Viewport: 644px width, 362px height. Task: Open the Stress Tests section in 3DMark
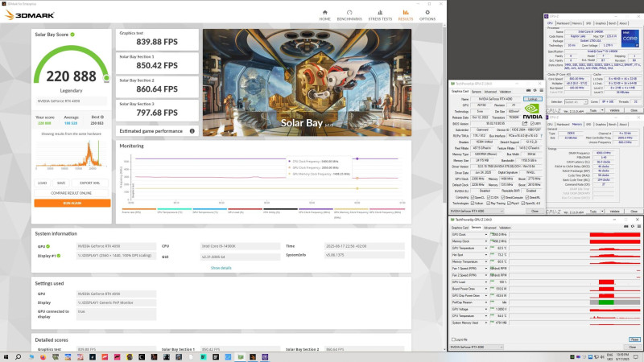(380, 15)
